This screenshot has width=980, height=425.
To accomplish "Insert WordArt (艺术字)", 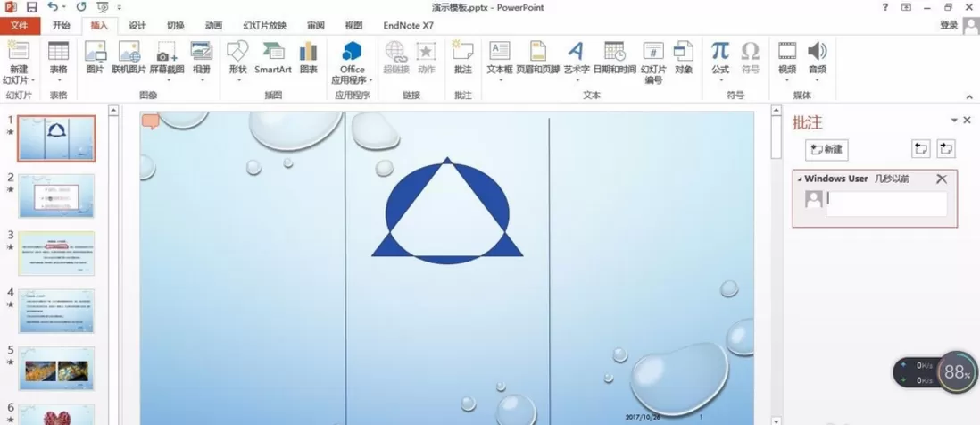I will 577,62.
